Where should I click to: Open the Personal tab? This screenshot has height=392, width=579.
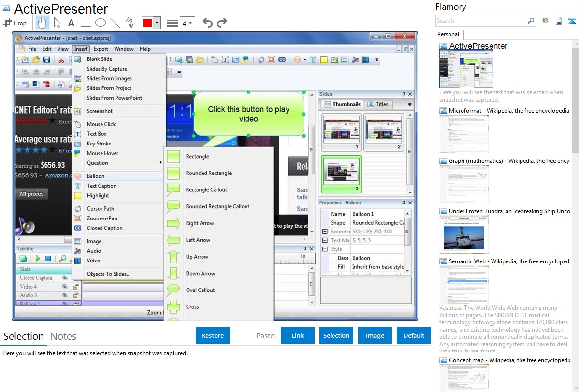coord(448,34)
